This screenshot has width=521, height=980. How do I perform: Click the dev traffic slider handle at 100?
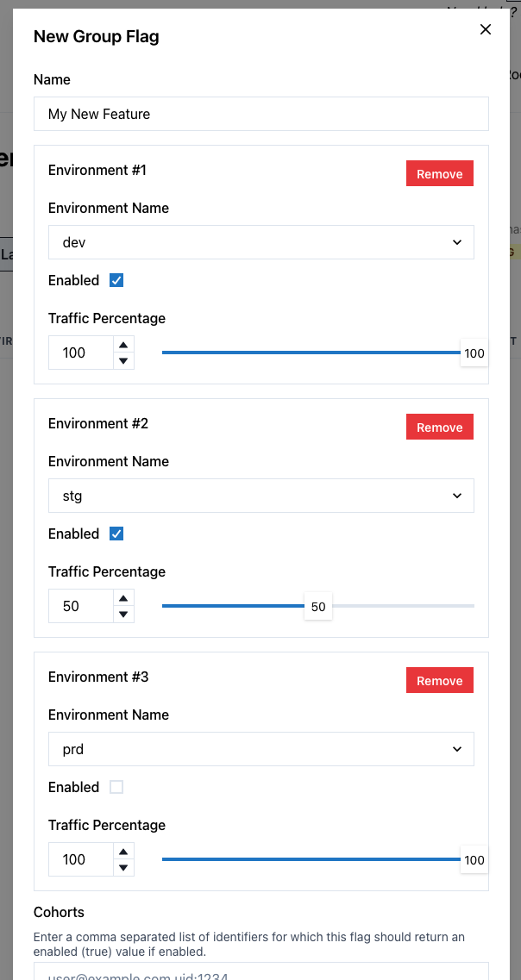pos(474,353)
